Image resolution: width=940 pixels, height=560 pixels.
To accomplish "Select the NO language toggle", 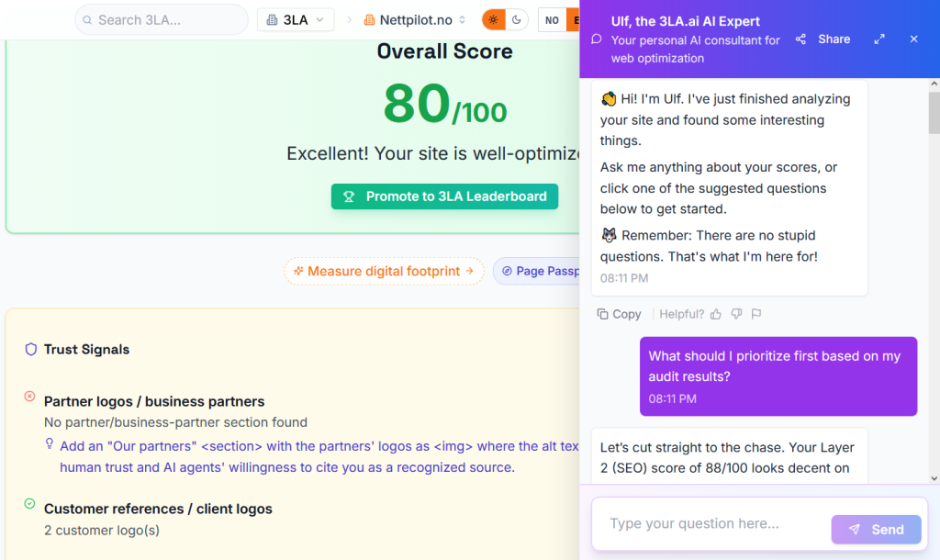I will click(552, 20).
